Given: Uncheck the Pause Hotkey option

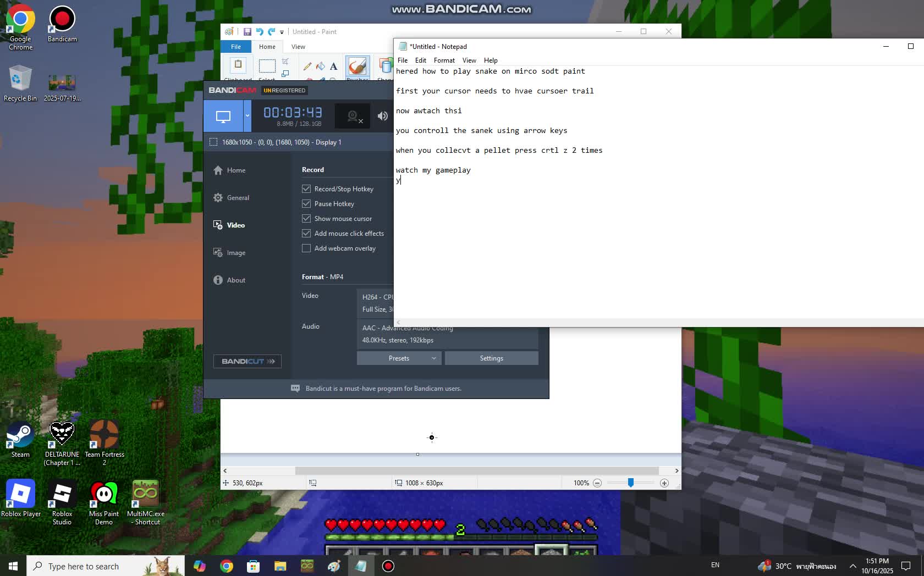Looking at the screenshot, I should click(x=306, y=204).
